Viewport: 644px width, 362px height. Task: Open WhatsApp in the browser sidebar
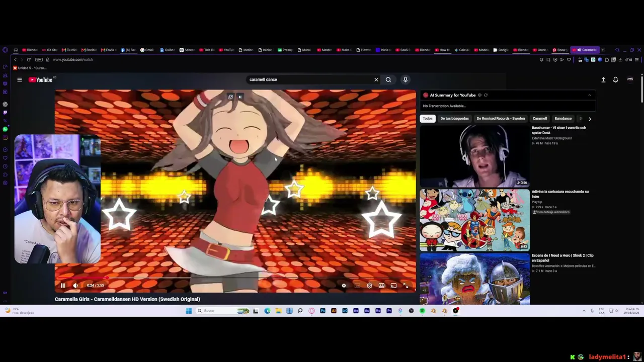click(5, 129)
